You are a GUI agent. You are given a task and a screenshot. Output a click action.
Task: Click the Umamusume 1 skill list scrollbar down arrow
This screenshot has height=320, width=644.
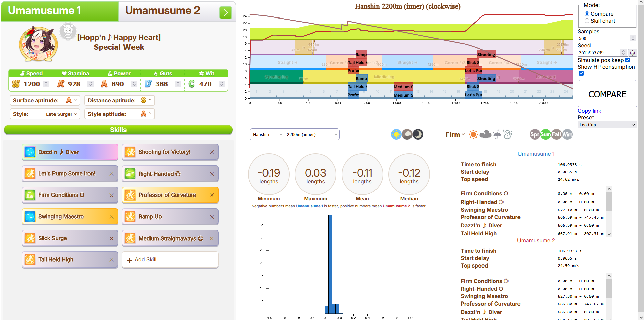(x=609, y=234)
